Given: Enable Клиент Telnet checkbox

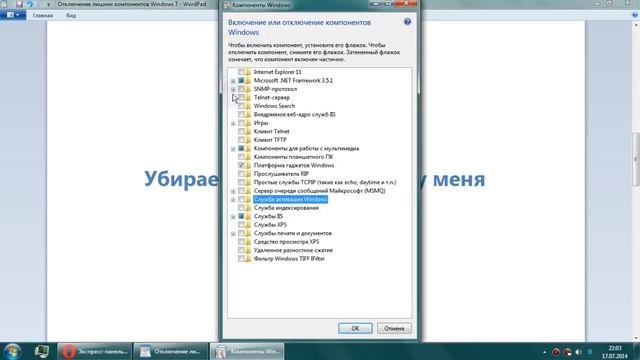Looking at the screenshot, I should 241,131.
